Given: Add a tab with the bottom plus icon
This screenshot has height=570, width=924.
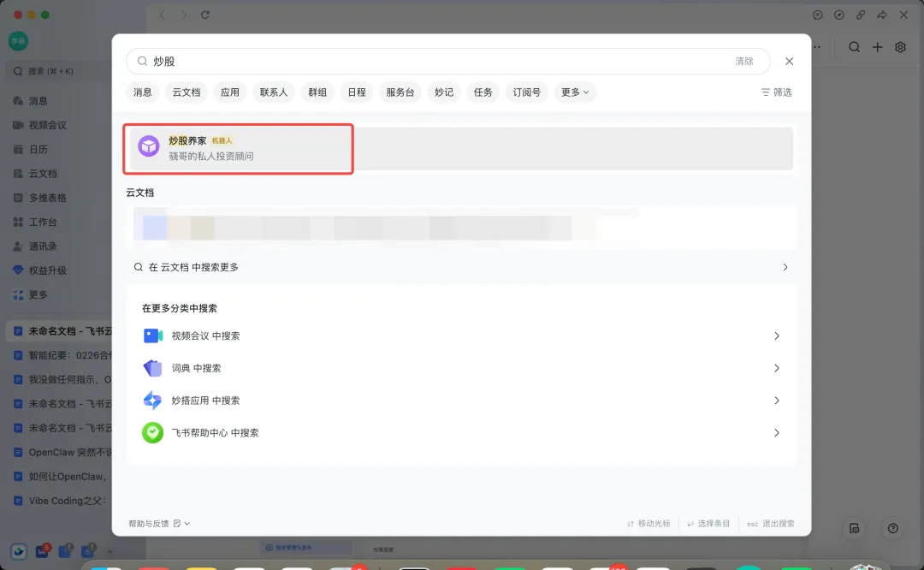Looking at the screenshot, I should 110,552.
